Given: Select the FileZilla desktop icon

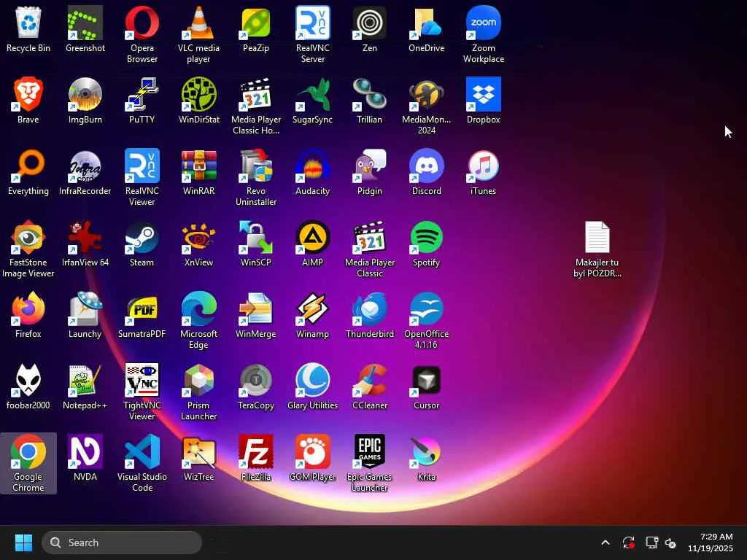Looking at the screenshot, I should [256, 453].
